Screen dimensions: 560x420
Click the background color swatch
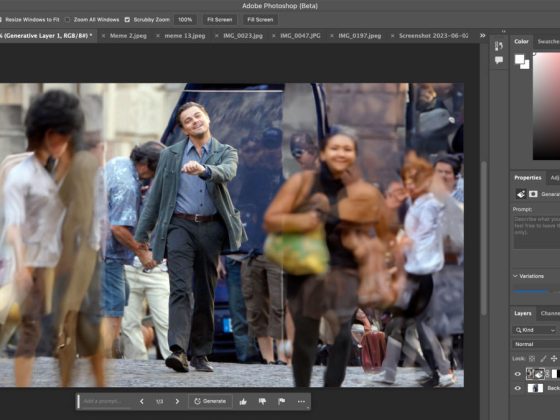tap(526, 66)
